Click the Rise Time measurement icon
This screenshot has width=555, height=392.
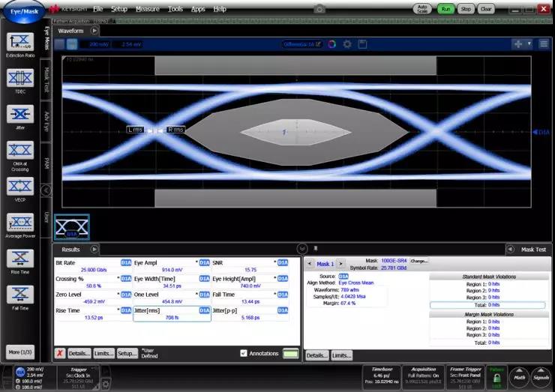click(20, 259)
